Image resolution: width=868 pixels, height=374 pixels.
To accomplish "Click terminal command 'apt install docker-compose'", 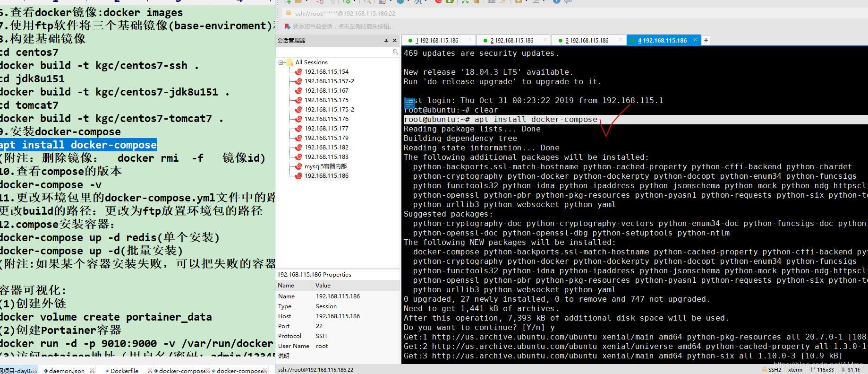I will pyautogui.click(x=536, y=119).
